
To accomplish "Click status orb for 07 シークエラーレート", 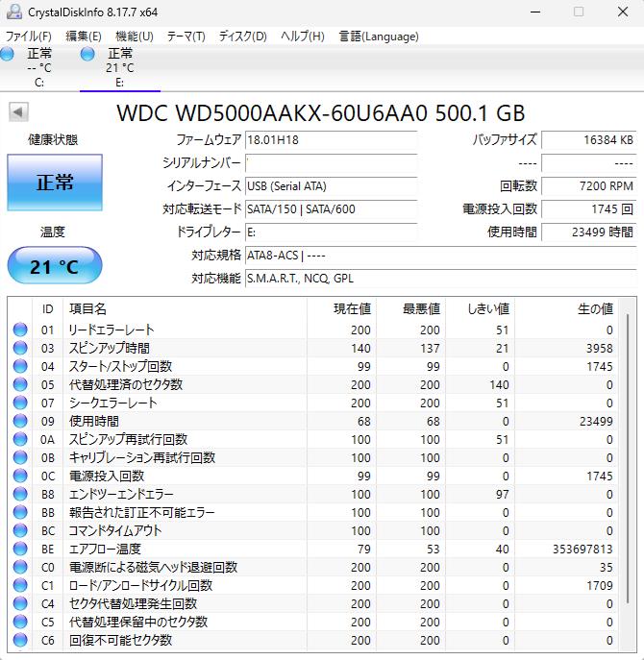I will (20, 403).
